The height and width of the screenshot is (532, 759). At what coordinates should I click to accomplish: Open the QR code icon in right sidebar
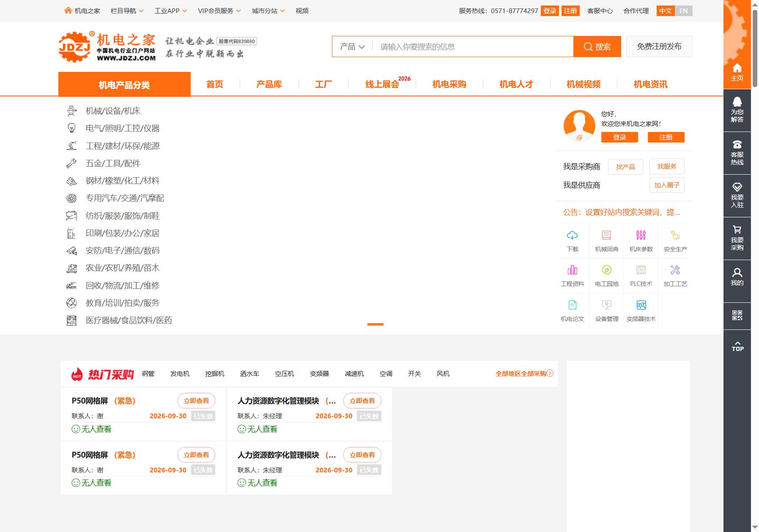(737, 315)
